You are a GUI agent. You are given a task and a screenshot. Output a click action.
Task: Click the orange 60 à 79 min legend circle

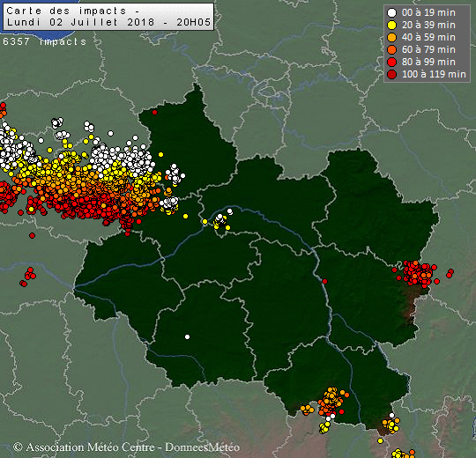pos(392,49)
